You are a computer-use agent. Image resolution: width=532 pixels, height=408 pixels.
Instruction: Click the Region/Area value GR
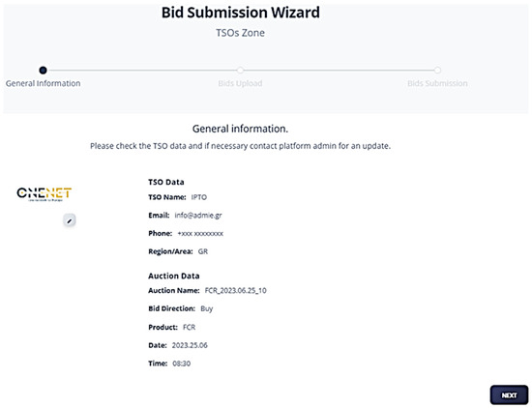(x=203, y=251)
